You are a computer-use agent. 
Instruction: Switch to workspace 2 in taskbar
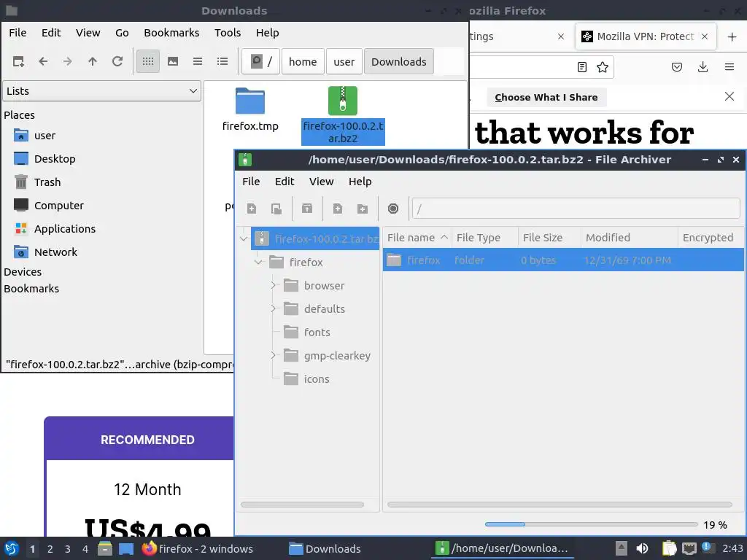[50, 549]
